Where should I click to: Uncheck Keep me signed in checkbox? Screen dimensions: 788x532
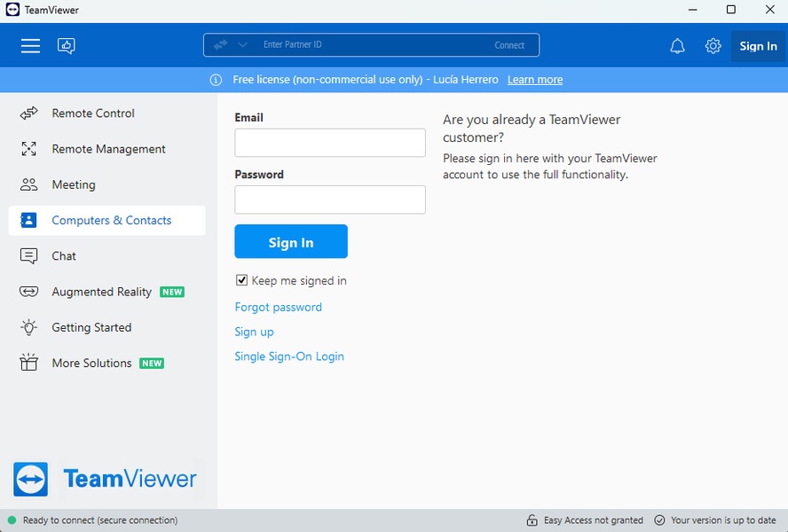pos(241,280)
